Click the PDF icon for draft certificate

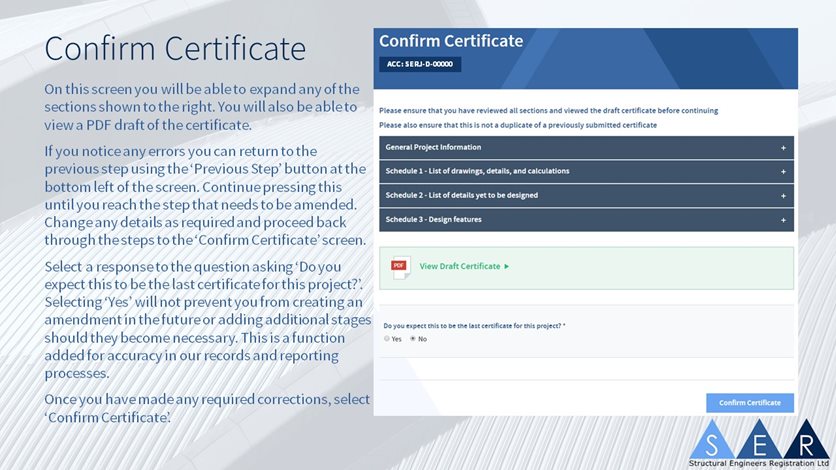coord(400,268)
